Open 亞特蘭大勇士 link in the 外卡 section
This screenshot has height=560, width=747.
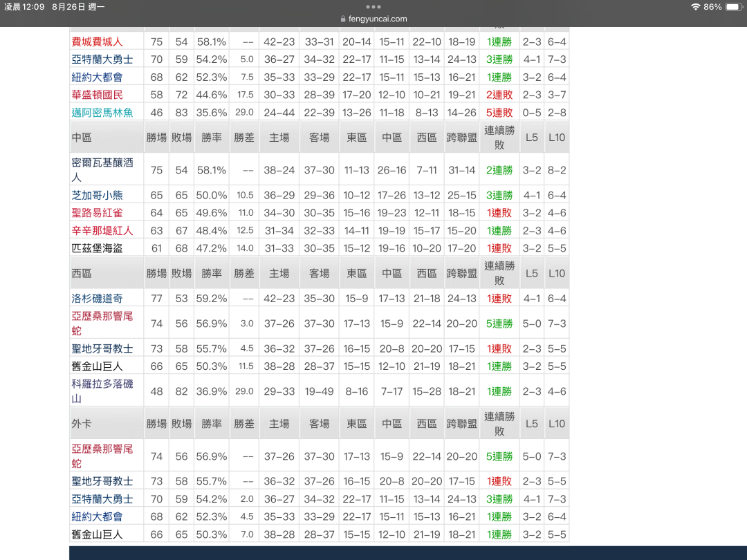coord(102,499)
